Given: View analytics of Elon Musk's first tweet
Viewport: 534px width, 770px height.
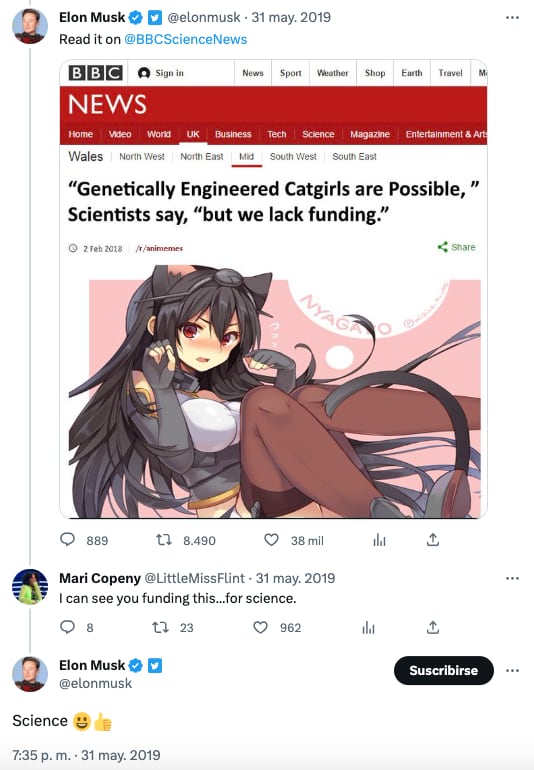Looking at the screenshot, I should coord(379,540).
